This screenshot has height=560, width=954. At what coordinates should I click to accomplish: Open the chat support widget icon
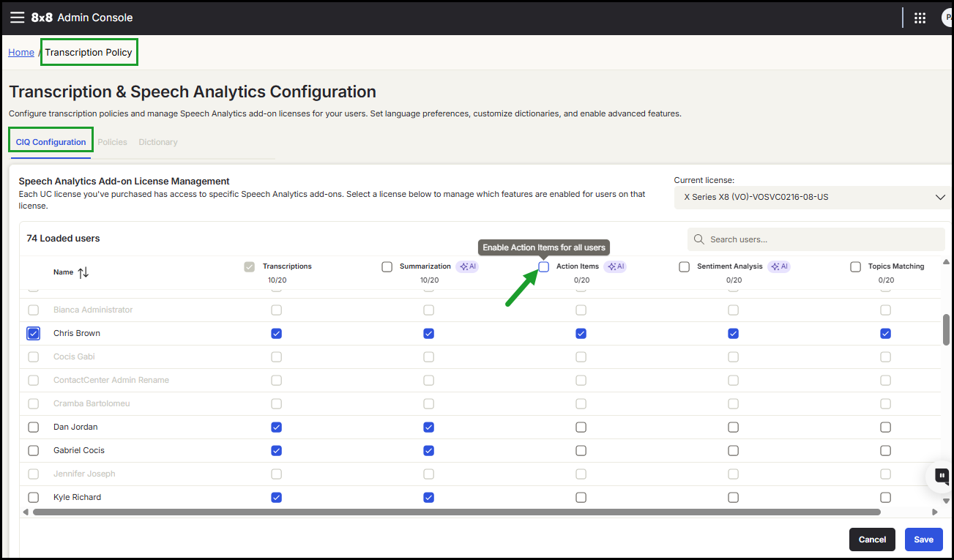click(942, 476)
